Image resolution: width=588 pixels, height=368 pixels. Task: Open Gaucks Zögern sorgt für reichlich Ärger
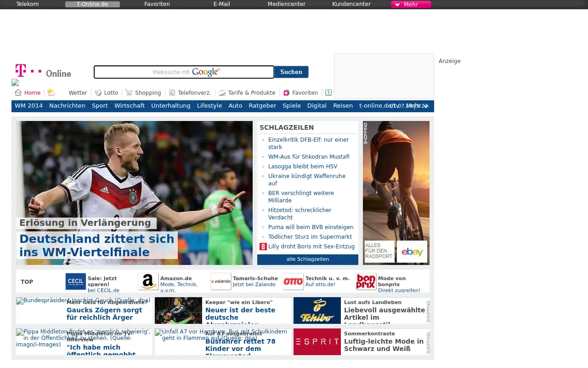click(x=104, y=314)
